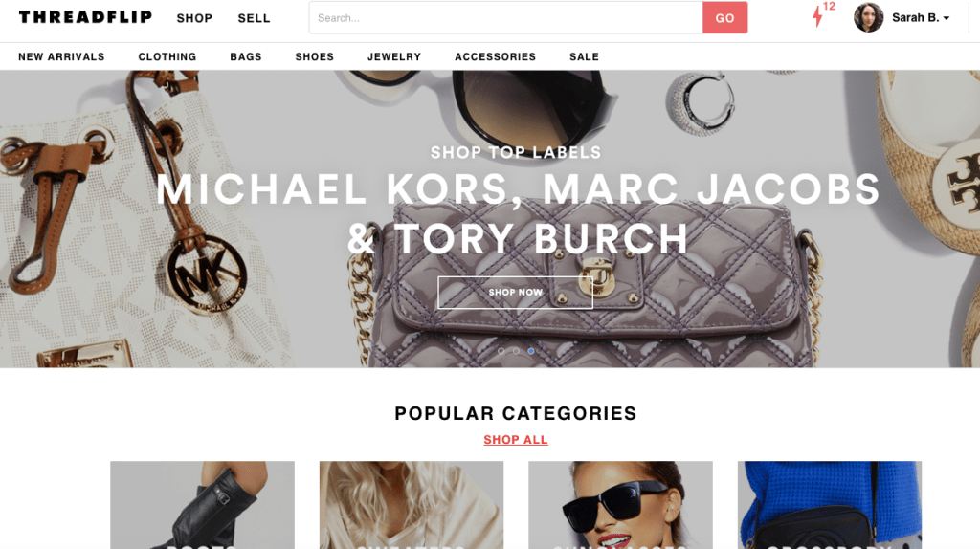Viewport: 980px width, 549px height.
Task: Open the sunglasses category thumbnail
Action: pyautogui.click(x=620, y=505)
